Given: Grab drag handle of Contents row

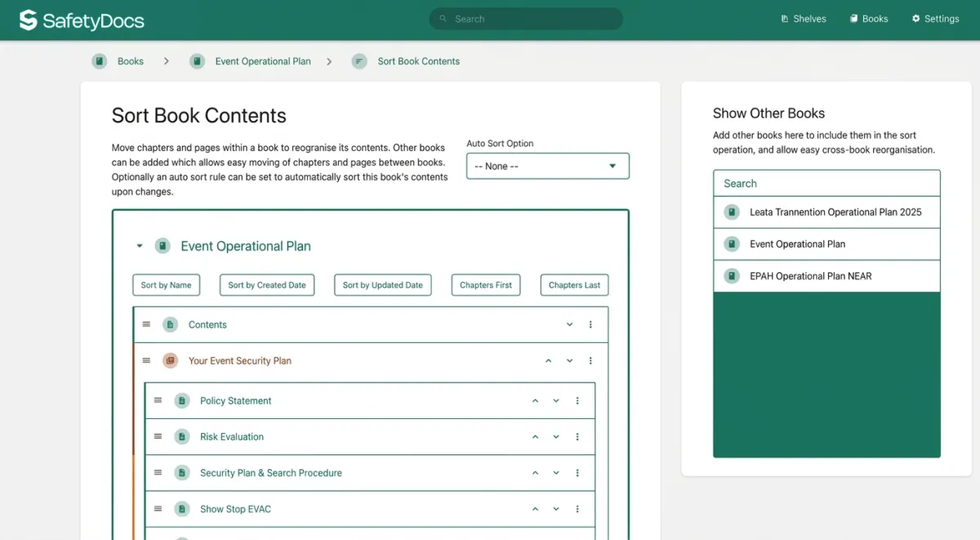Looking at the screenshot, I should (x=146, y=324).
